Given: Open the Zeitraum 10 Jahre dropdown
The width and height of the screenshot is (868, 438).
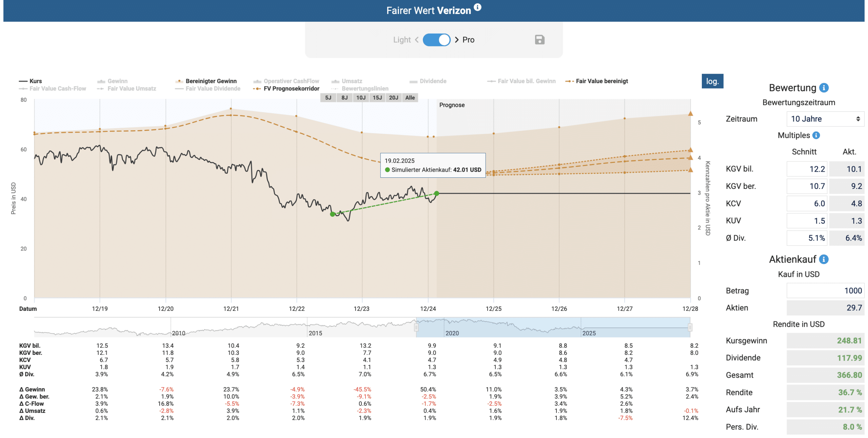Looking at the screenshot, I should (825, 119).
